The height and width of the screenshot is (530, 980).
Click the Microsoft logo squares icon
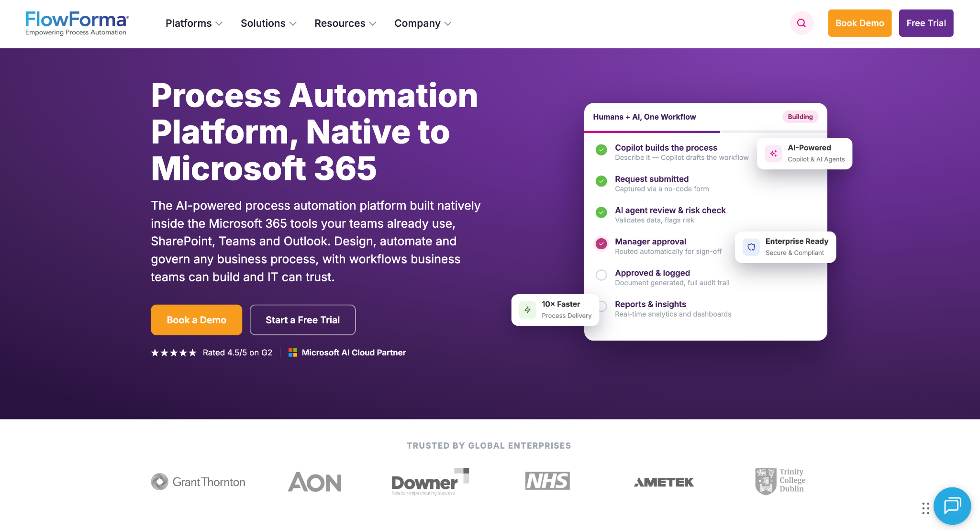293,353
